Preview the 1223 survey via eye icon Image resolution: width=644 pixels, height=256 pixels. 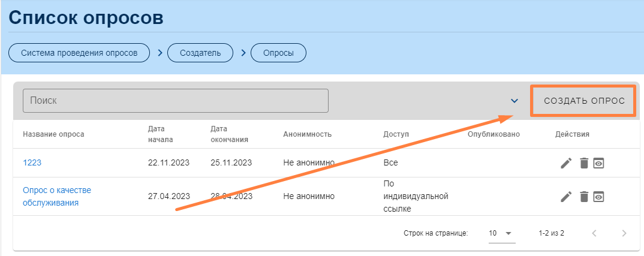(598, 163)
